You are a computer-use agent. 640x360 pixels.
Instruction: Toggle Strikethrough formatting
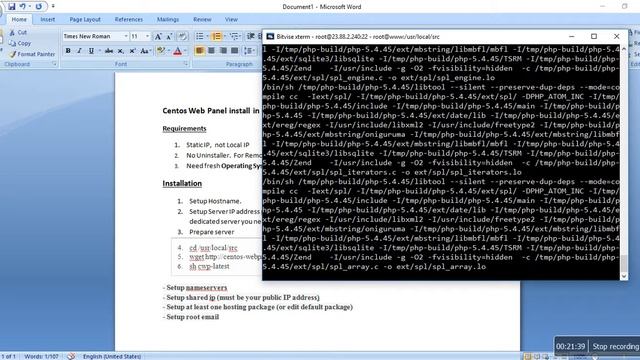(x=109, y=51)
